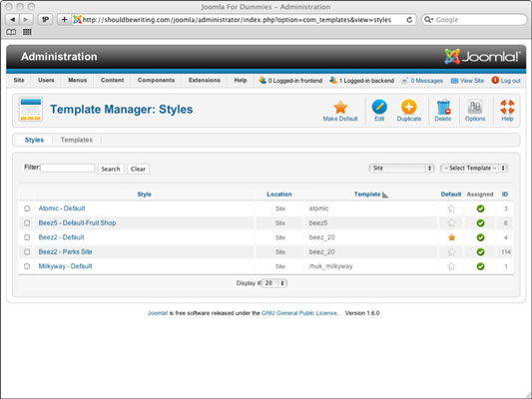
Task: Click green assigned check for Beez2 - Parks Site
Action: pos(480,252)
